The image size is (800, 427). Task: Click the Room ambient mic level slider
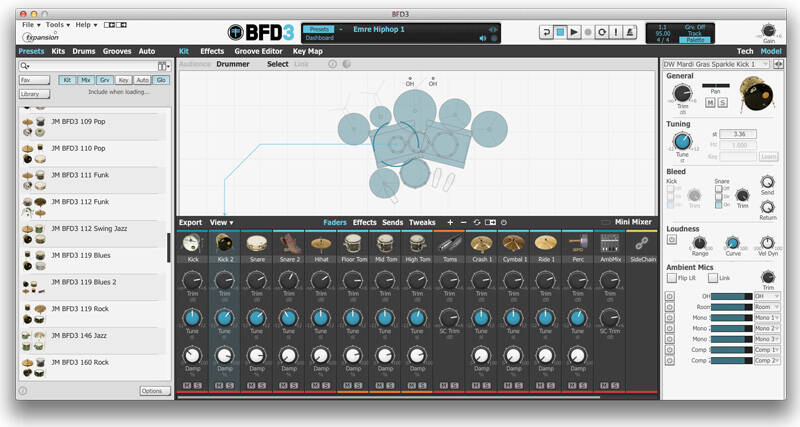(x=731, y=307)
